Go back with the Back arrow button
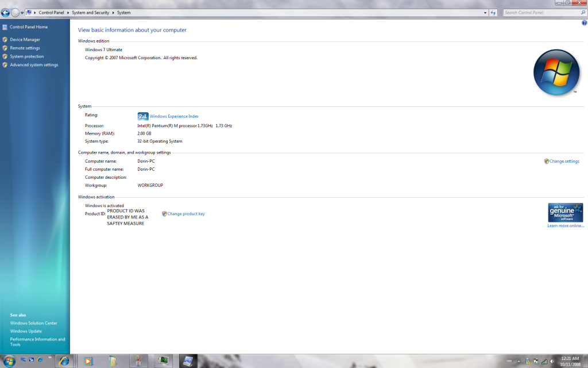The height and width of the screenshot is (368, 588). 5,13
